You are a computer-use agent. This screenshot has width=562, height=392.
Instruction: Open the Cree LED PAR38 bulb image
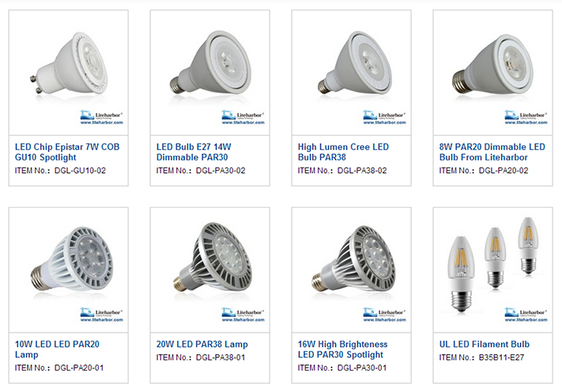pyautogui.click(x=351, y=73)
